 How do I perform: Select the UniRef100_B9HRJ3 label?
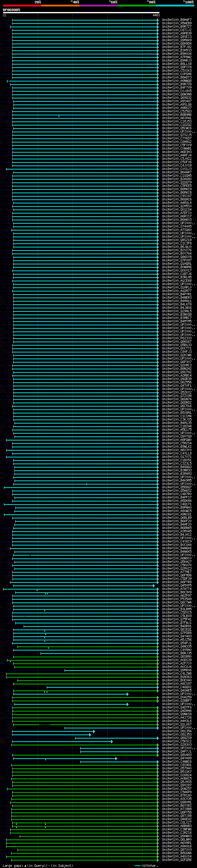(176, 61)
